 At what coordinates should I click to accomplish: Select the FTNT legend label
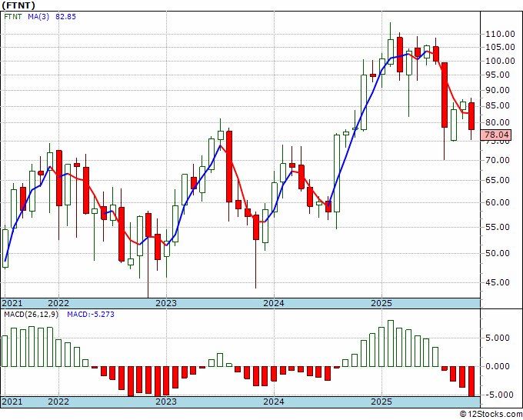coord(13,17)
